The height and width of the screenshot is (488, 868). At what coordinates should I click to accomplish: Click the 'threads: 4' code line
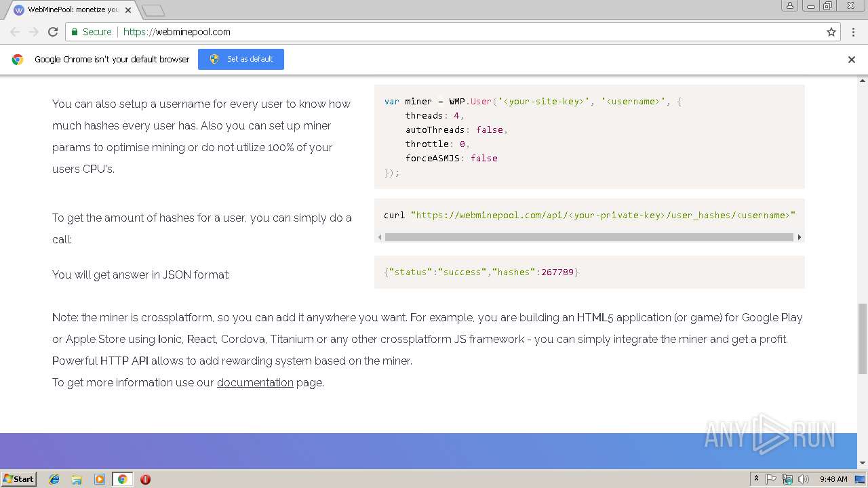click(x=435, y=115)
